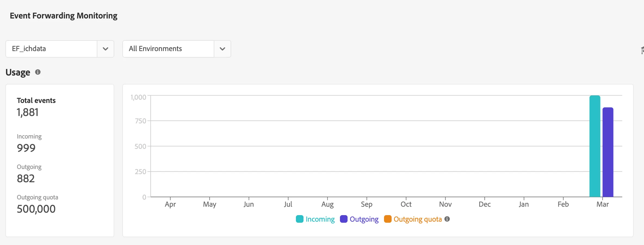Select the Total events value 1,881
The image size is (644, 245).
[x=27, y=112]
